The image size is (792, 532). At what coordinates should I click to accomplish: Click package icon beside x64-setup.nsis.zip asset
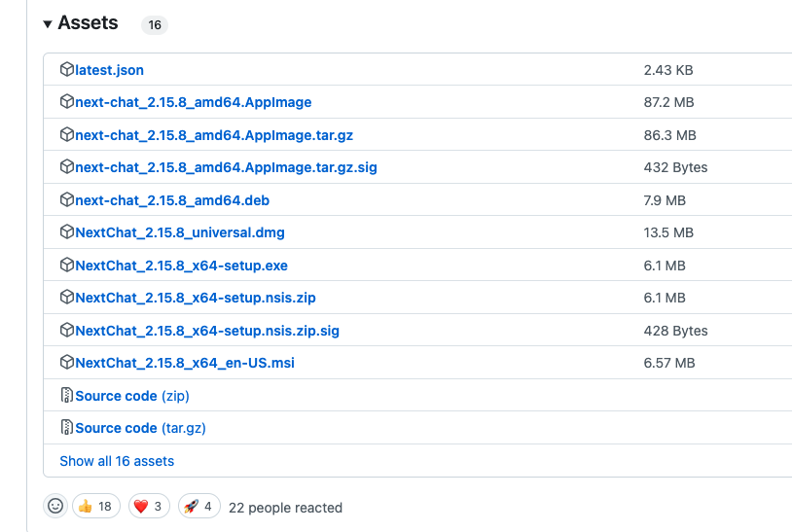coord(67,297)
